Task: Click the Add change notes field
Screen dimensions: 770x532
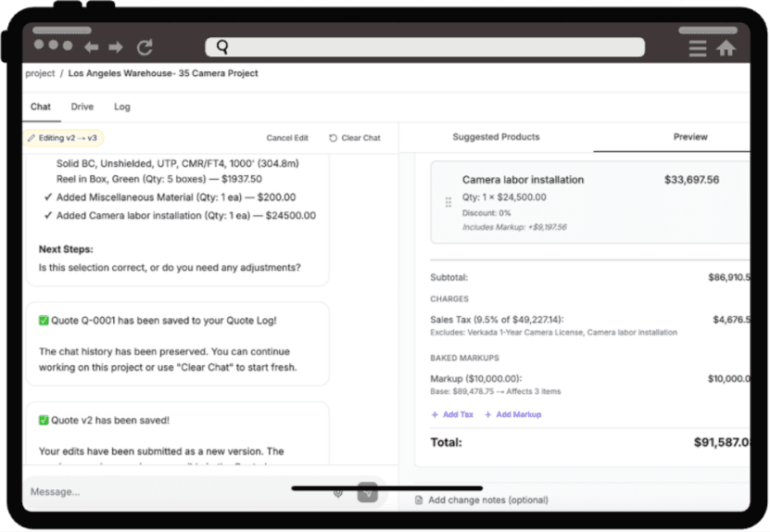Action: [x=487, y=500]
